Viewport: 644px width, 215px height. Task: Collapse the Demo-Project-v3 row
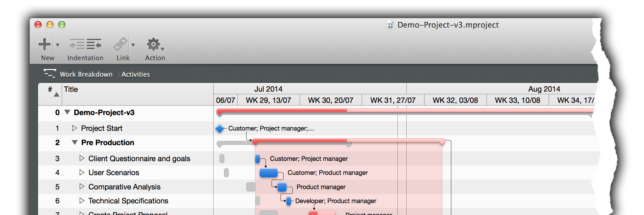point(67,112)
